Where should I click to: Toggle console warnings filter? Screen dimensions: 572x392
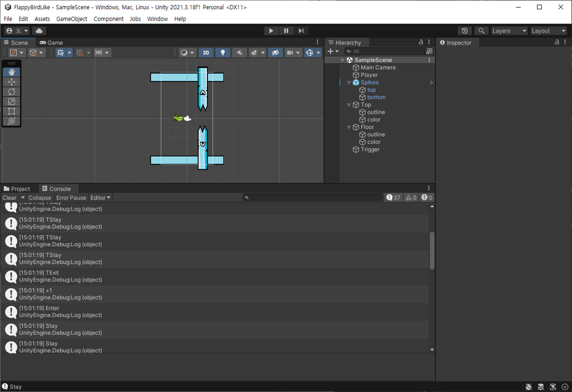[411, 198]
